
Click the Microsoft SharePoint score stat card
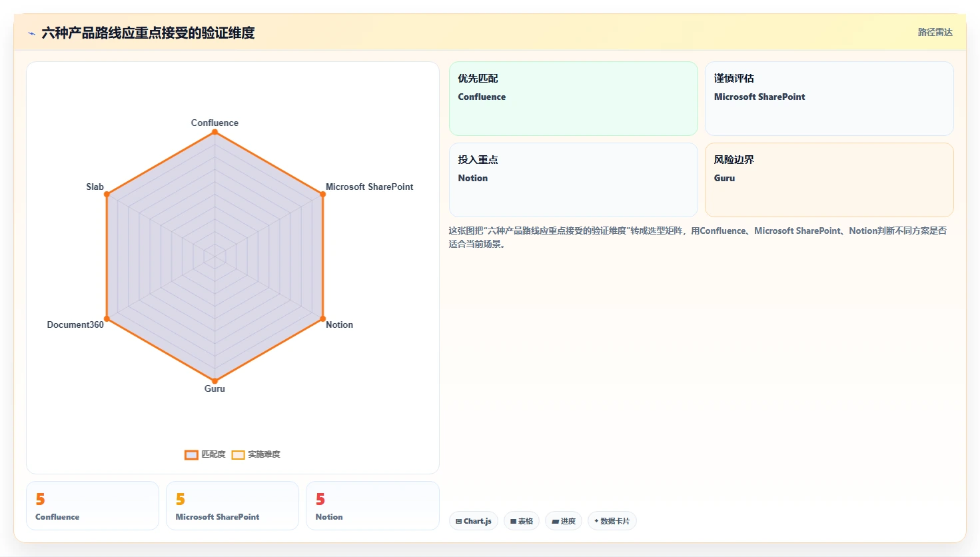click(x=233, y=506)
